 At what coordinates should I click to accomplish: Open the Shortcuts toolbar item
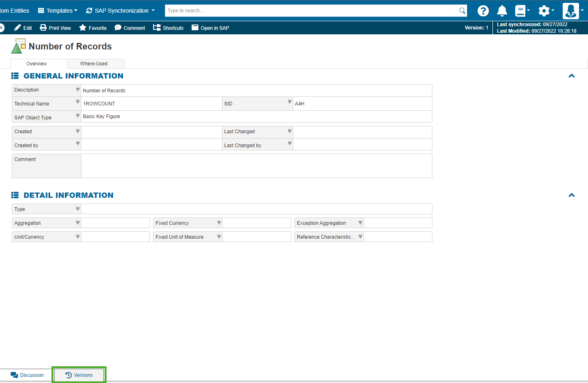pyautogui.click(x=168, y=28)
